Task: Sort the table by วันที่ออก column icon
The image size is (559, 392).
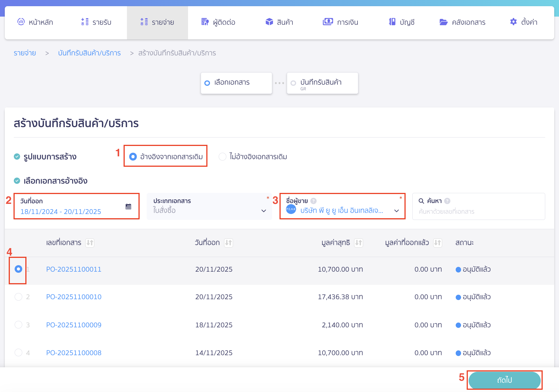Action: (228, 243)
